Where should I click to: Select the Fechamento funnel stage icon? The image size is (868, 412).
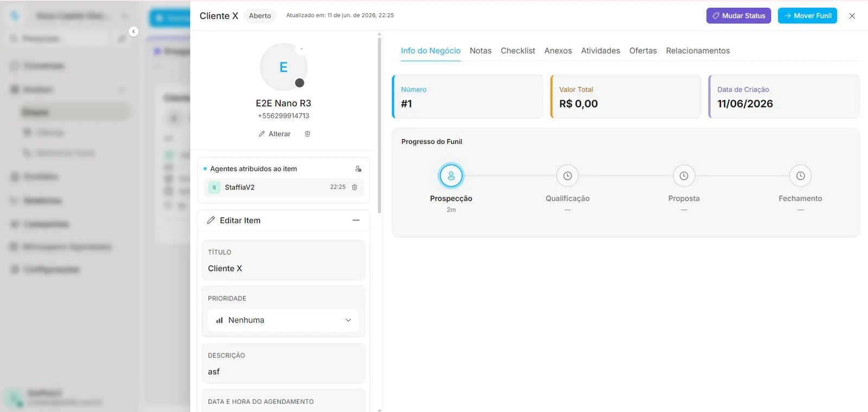coord(800,176)
